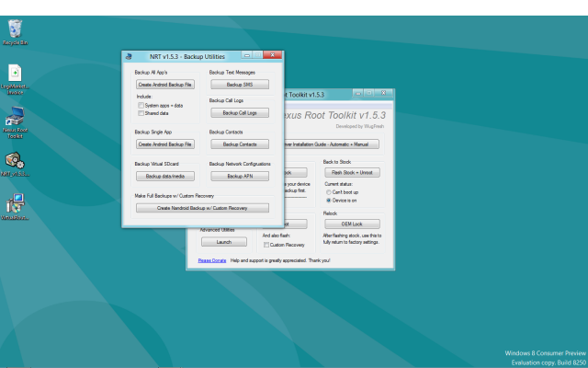Click Create Android Backup File under Backup Single App
588x368 pixels.
pos(165,144)
